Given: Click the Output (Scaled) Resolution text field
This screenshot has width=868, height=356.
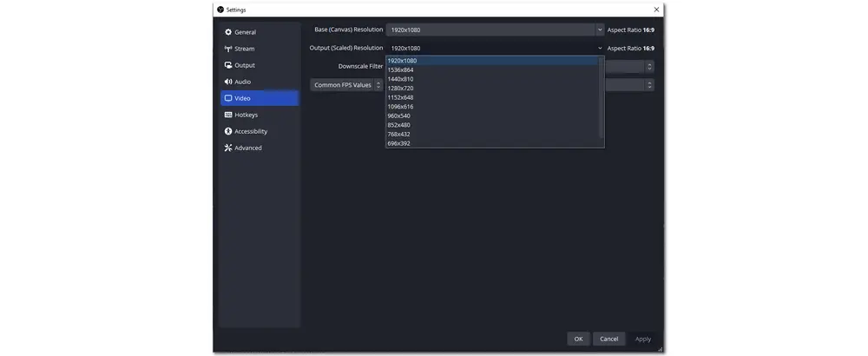Looking at the screenshot, I should point(491,48).
